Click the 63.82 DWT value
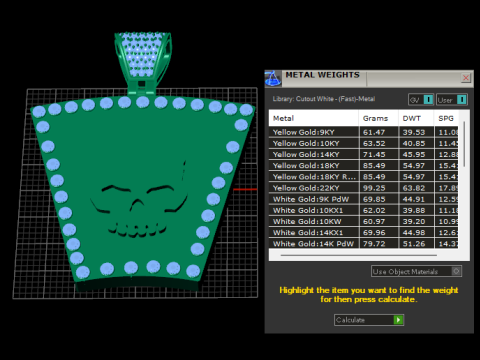 coord(414,188)
